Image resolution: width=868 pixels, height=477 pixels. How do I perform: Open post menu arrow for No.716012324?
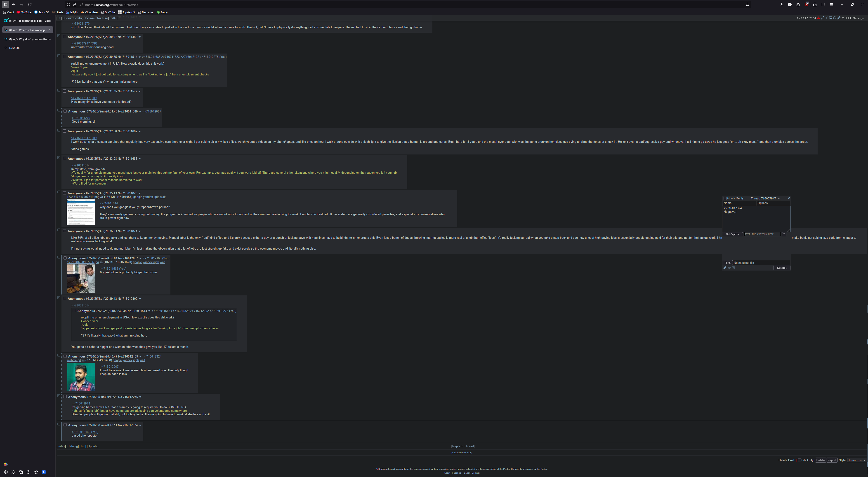(140, 426)
